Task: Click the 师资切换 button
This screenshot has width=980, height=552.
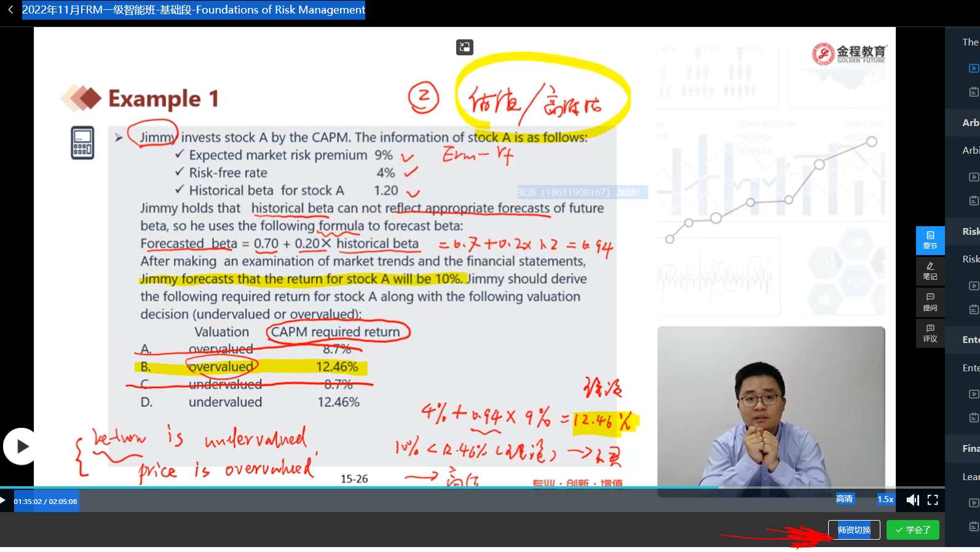Action: 854,530
